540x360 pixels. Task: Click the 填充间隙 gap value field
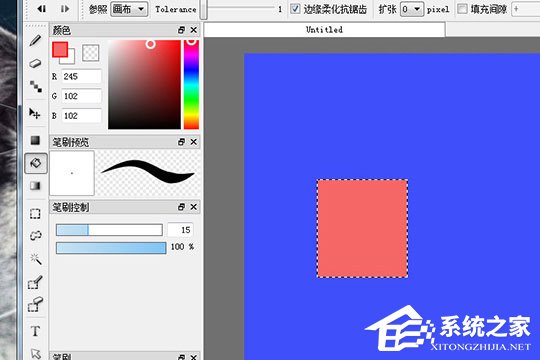pyautogui.click(x=526, y=9)
